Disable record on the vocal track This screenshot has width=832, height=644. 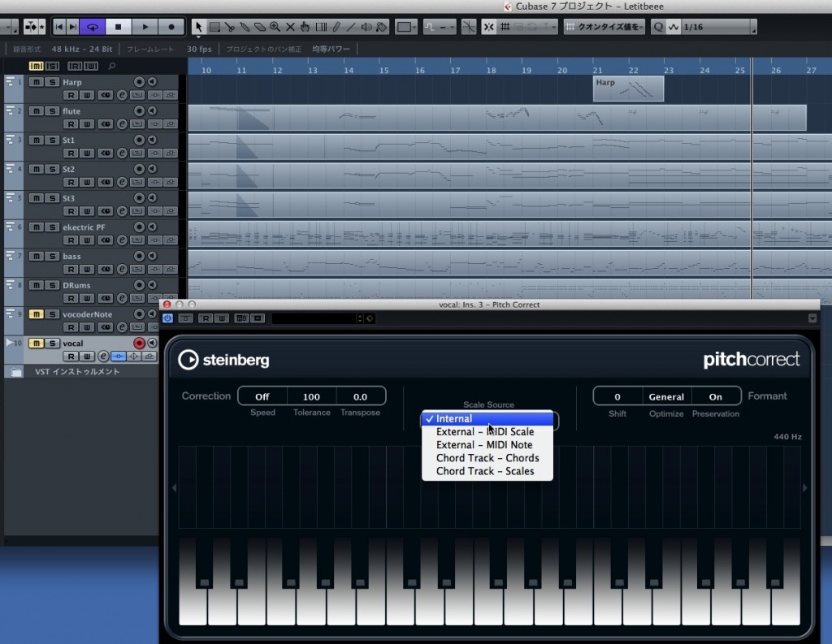139,343
